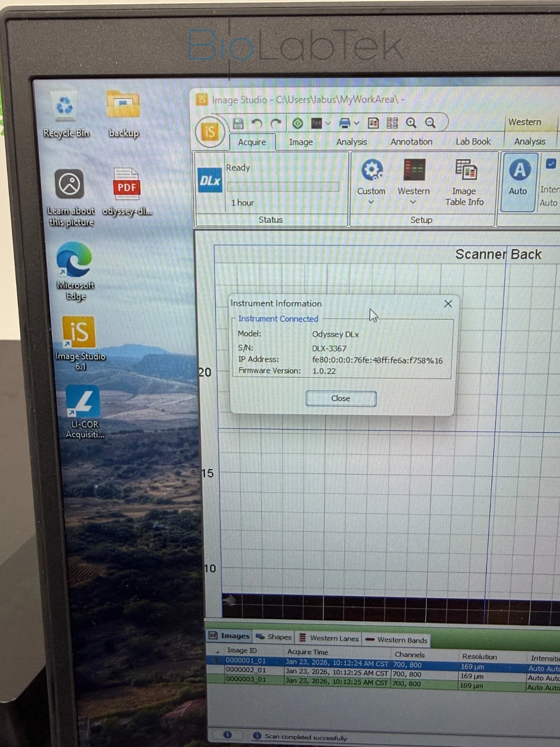Expand the Custom setup dropdown

click(x=371, y=202)
